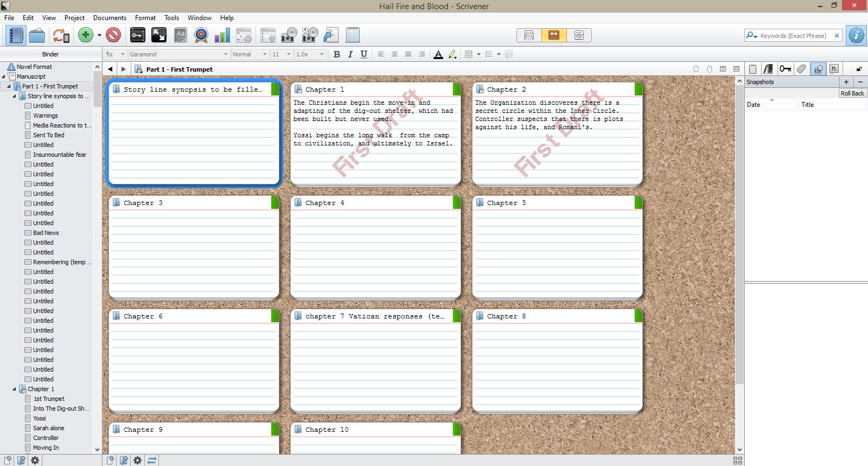Open the Text Preferences (Aa) icon

pos(181,36)
